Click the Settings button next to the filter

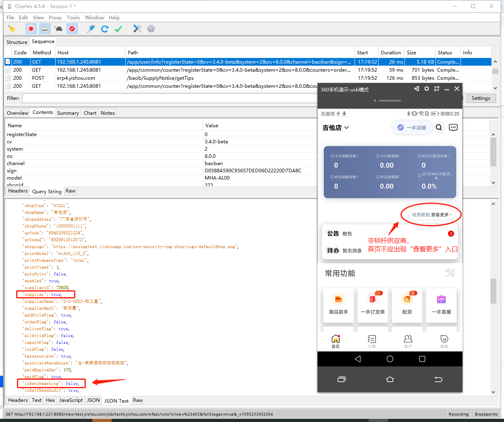click(x=481, y=98)
